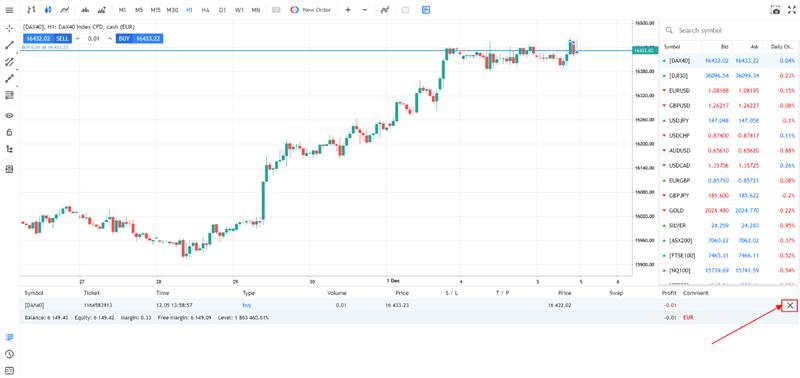800x378 pixels.
Task: Focus the Search symbol field
Action: click(730, 31)
